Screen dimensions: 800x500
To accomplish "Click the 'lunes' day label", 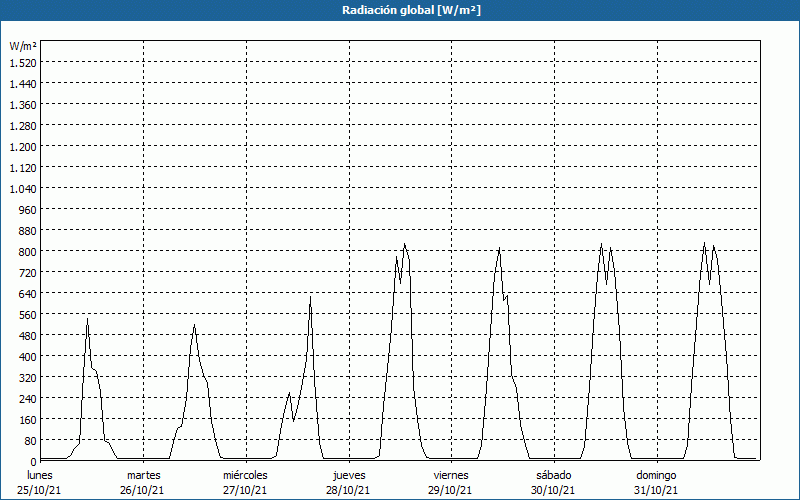I will [40, 475].
